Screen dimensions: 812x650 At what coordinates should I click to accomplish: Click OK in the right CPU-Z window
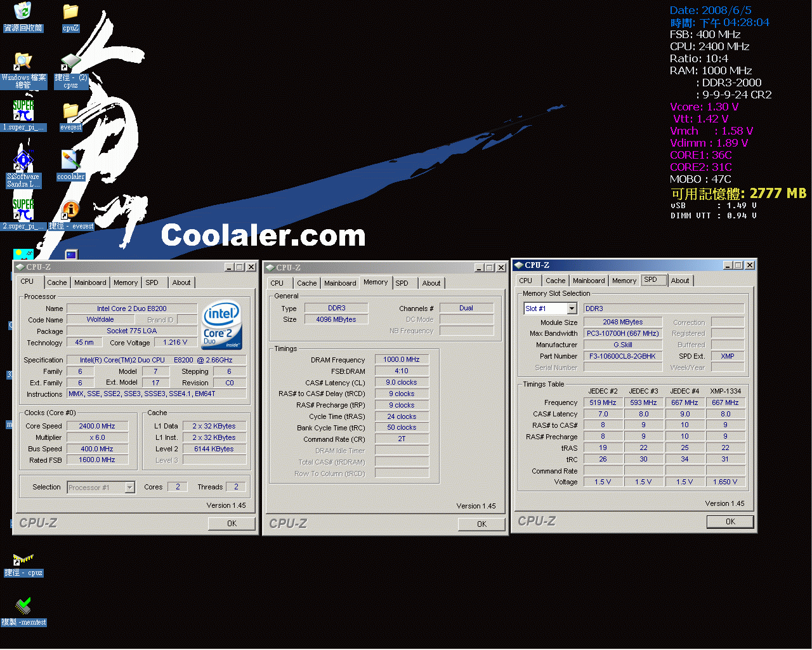[x=730, y=522]
